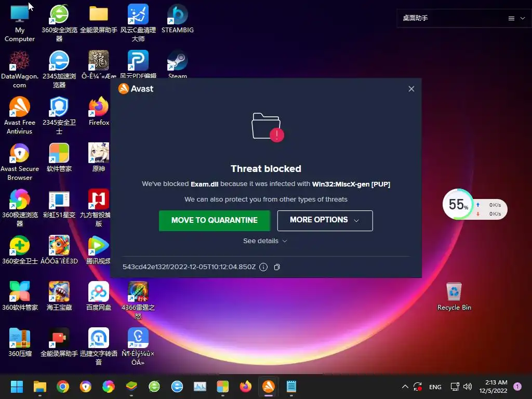Launch Avast Free Antivirus desktop icon
The image size is (532, 399).
click(x=20, y=115)
